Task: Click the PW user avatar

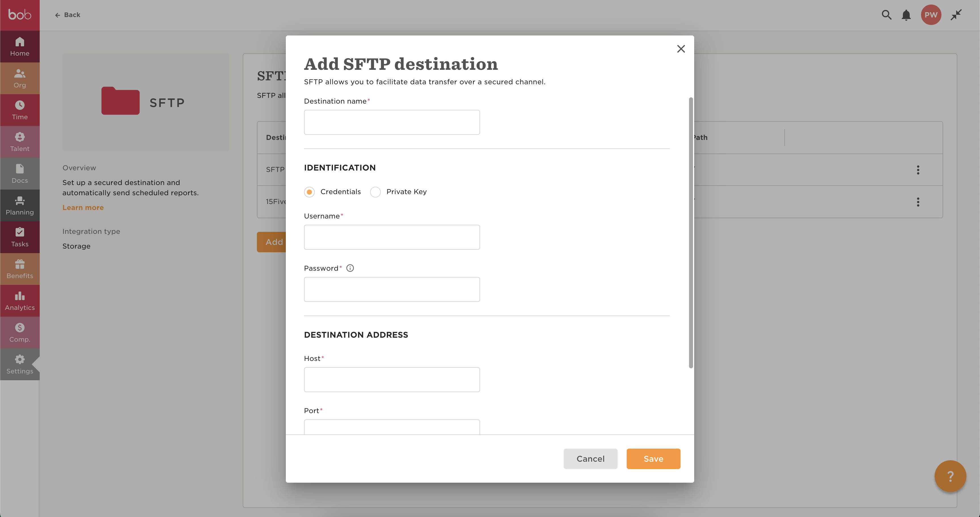Action: point(931,15)
